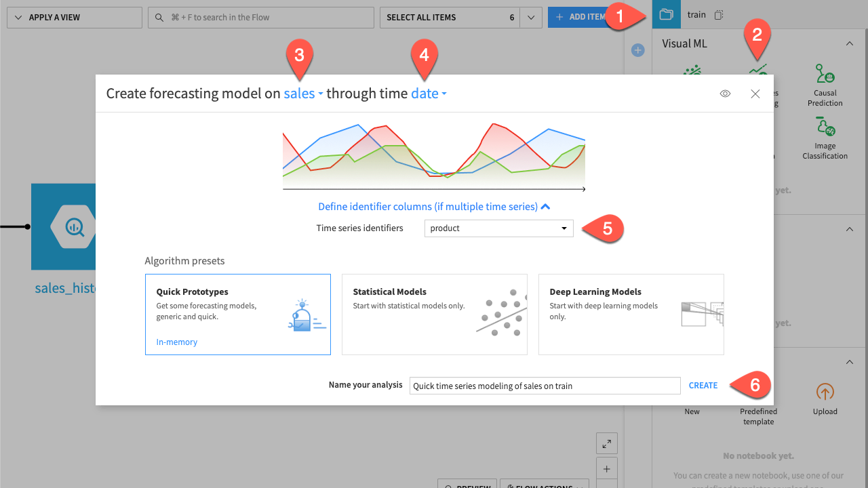The image size is (868, 488).
Task: Open the train managed folder icon
Action: pyautogui.click(x=665, y=14)
